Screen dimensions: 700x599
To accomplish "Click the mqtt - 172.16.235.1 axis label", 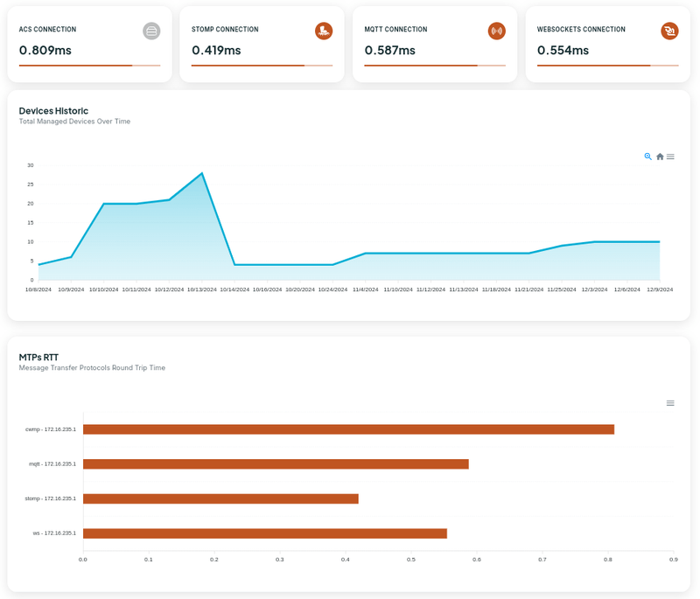I will [52, 464].
